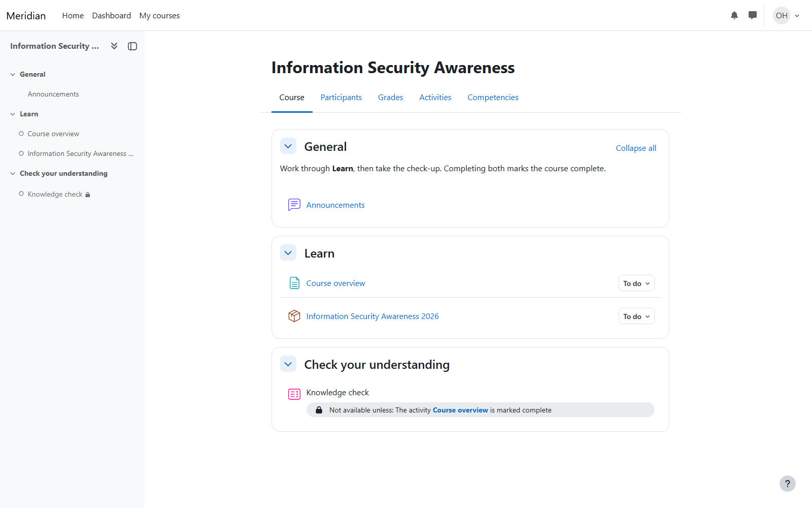Select the Course tab
Viewport: 812px width, 508px height.
point(292,98)
